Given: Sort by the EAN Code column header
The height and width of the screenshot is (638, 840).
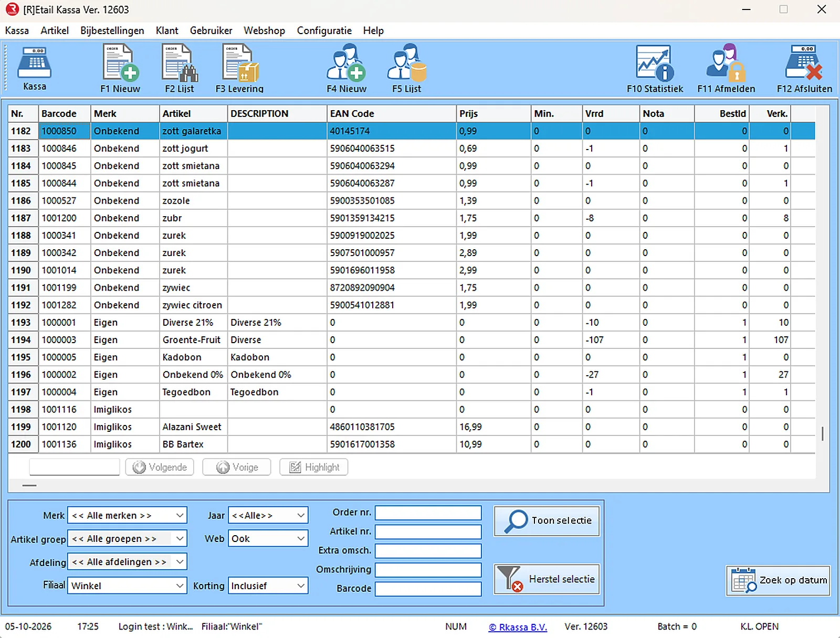Looking at the screenshot, I should click(392, 113).
